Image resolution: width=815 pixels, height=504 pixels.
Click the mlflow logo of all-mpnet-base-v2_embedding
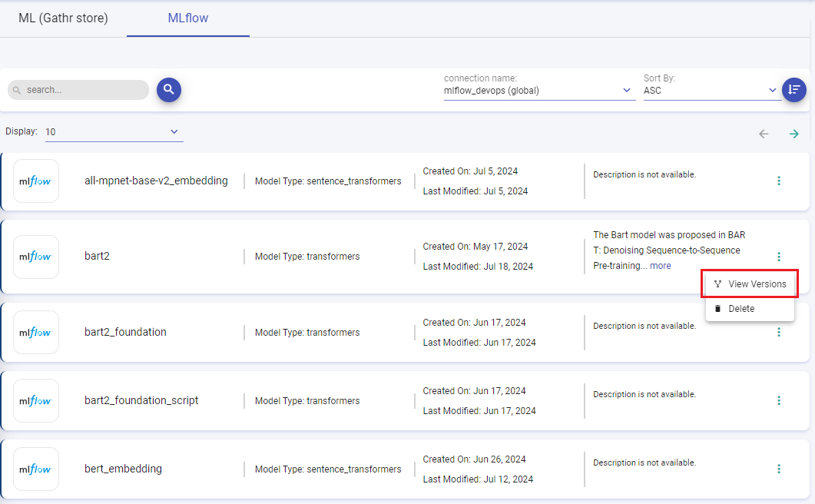coord(36,181)
